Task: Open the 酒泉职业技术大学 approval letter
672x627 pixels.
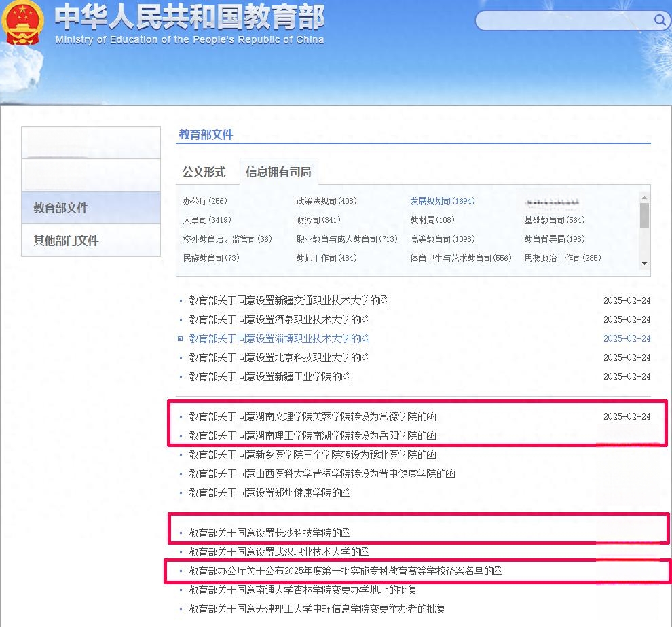Action: [x=280, y=319]
